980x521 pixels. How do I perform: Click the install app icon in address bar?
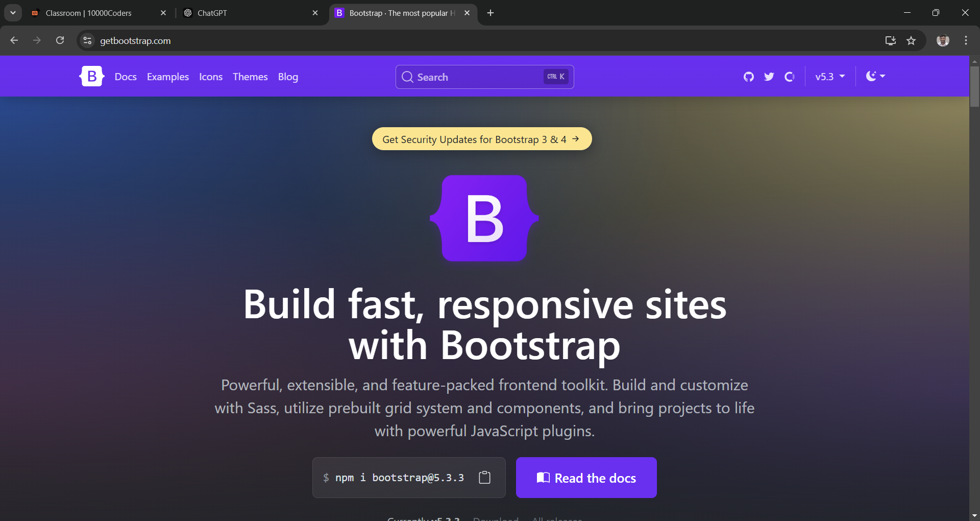point(890,41)
